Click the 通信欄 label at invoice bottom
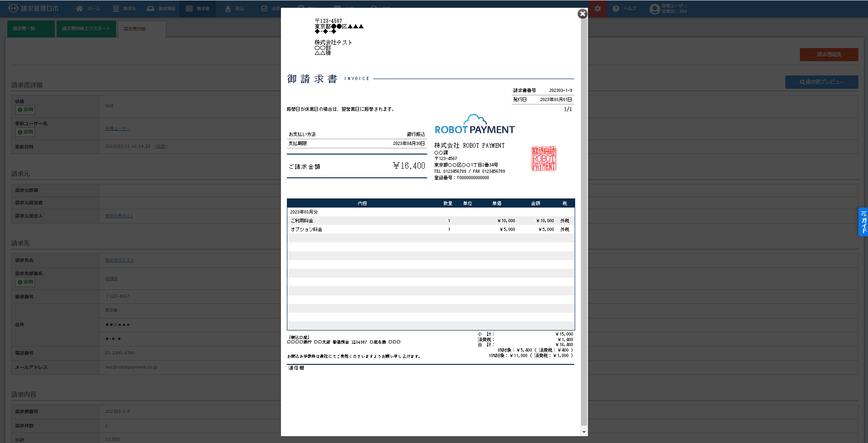This screenshot has height=443, width=868. [296, 368]
